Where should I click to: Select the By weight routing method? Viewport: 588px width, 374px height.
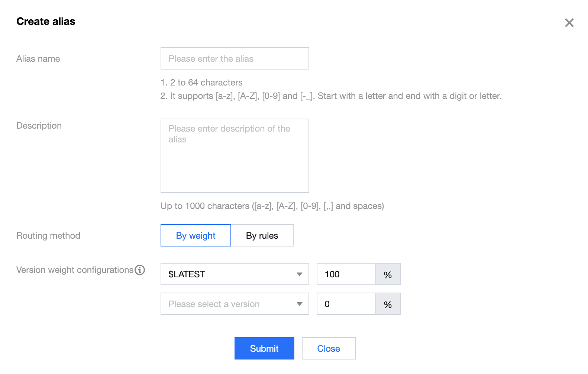click(196, 236)
